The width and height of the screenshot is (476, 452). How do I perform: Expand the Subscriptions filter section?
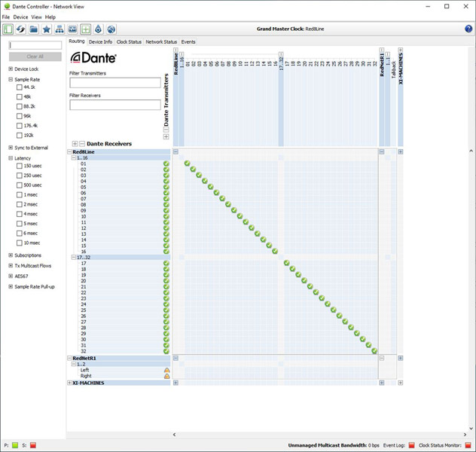[11, 255]
